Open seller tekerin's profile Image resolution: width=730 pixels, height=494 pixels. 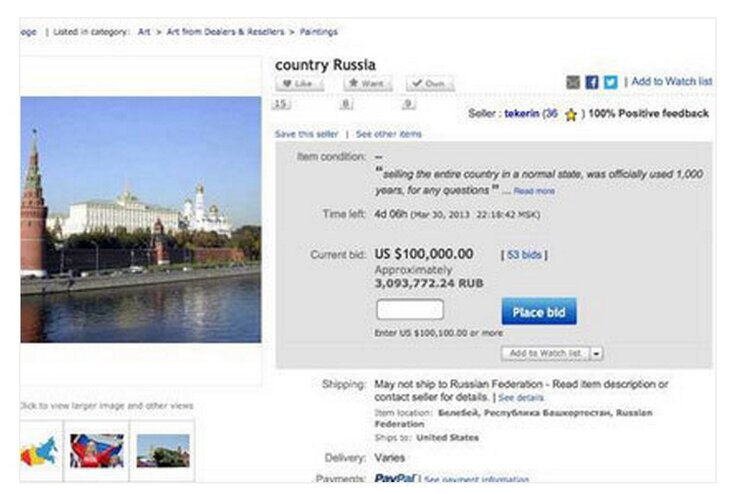[521, 114]
